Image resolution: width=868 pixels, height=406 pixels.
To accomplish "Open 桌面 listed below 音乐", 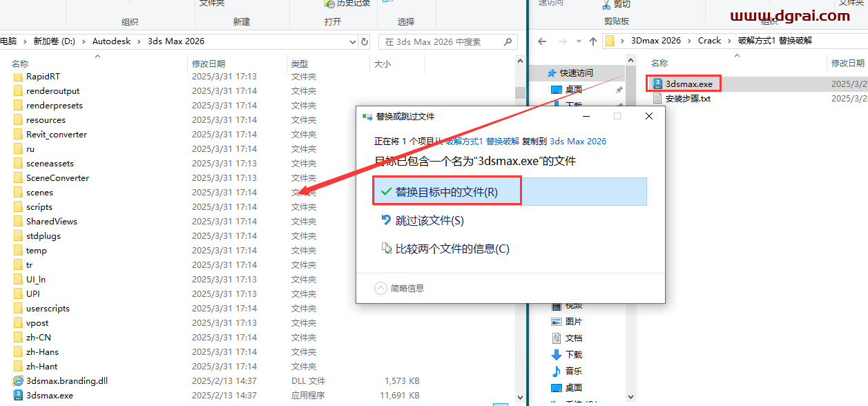I will pos(567,387).
